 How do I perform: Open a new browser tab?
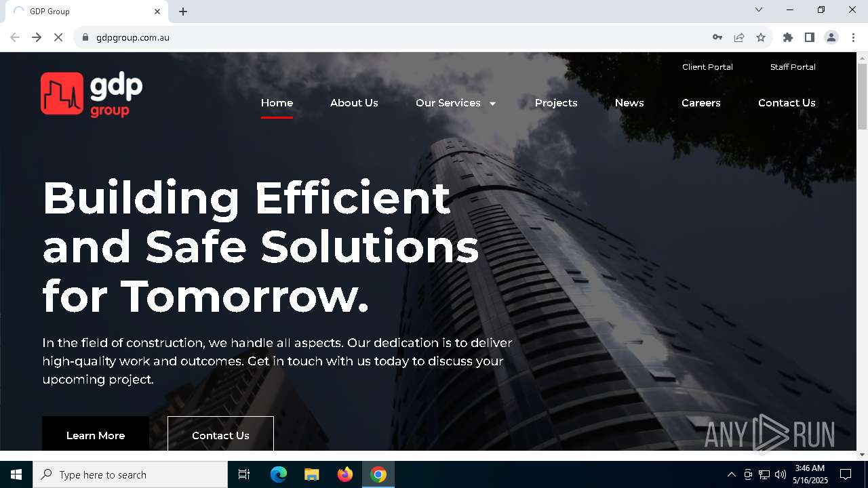point(183,12)
